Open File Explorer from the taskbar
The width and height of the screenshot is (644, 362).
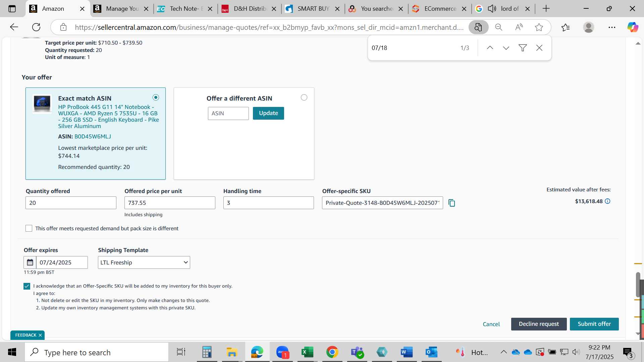pyautogui.click(x=231, y=352)
